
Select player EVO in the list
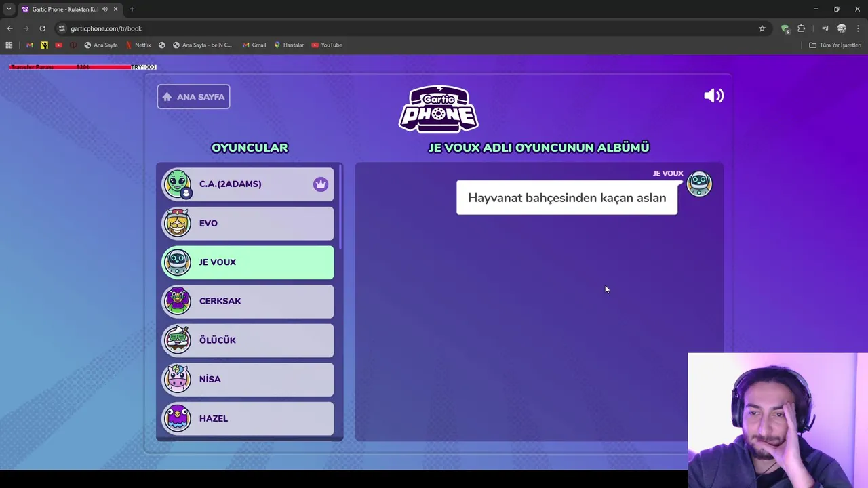pyautogui.click(x=248, y=224)
